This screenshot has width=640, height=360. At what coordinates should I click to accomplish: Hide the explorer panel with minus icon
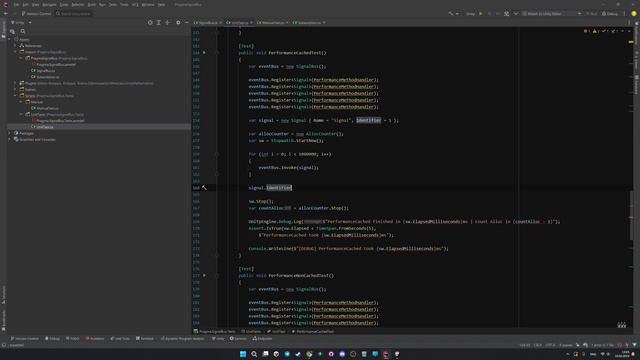tap(187, 22)
